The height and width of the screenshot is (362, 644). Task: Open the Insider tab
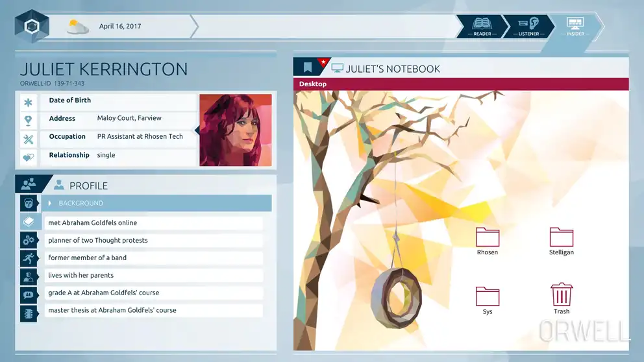point(575,26)
